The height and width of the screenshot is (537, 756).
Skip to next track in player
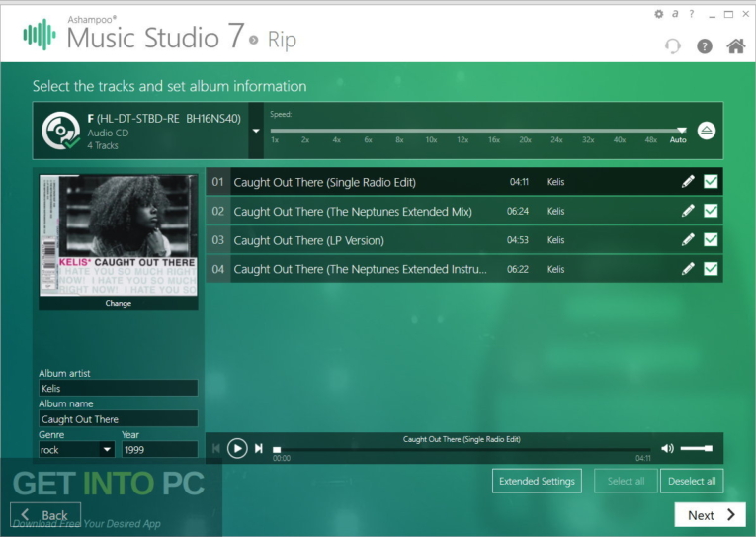(259, 449)
